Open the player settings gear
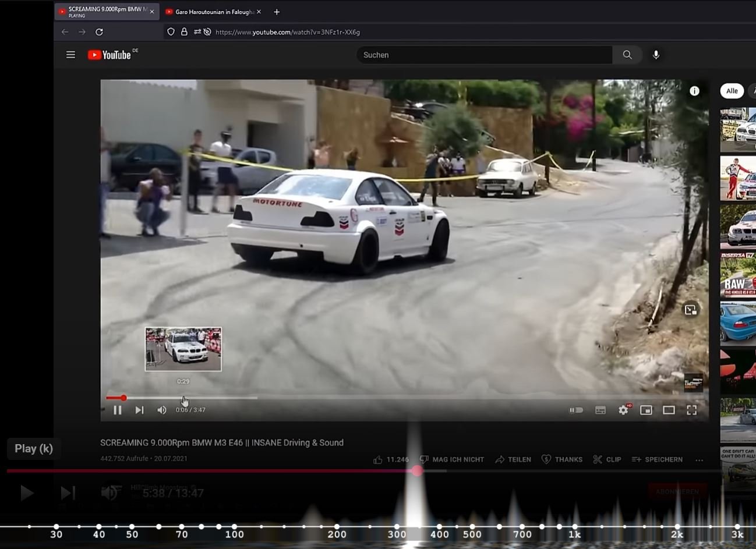Screen dimensions: 756x549 [623, 410]
